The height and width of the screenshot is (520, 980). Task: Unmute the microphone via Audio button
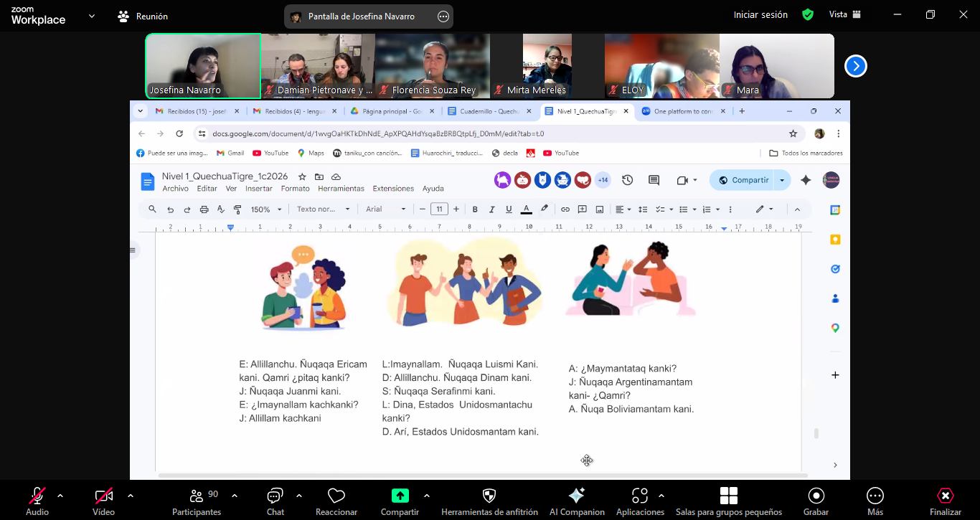tap(37, 501)
